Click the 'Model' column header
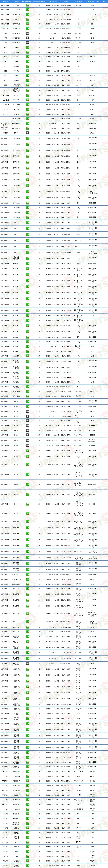The image size is (108, 868). click(16, 1)
